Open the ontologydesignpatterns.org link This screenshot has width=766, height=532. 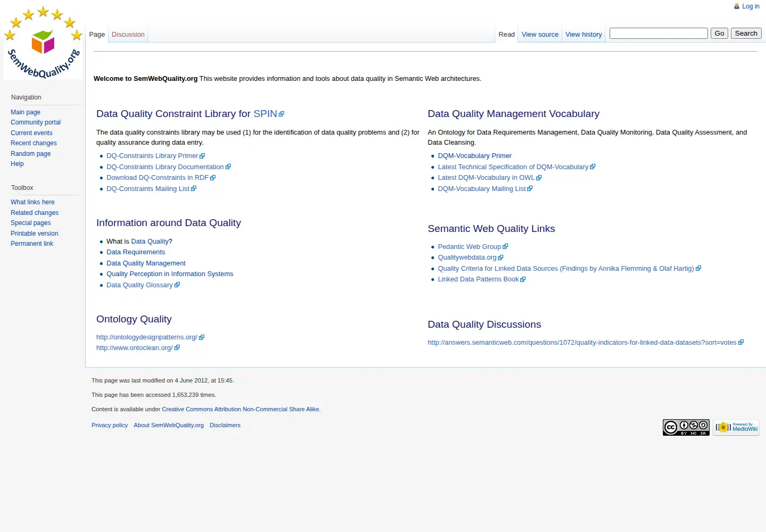pyautogui.click(x=150, y=337)
